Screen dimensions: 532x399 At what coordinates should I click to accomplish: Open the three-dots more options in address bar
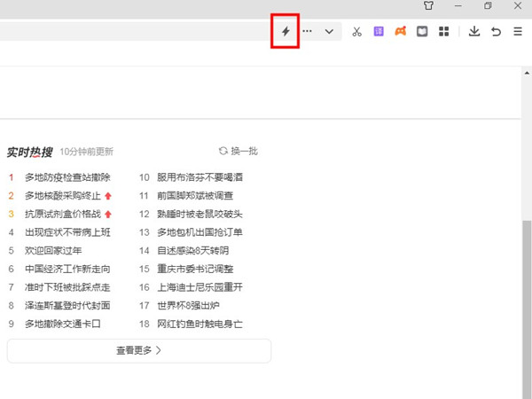point(307,31)
